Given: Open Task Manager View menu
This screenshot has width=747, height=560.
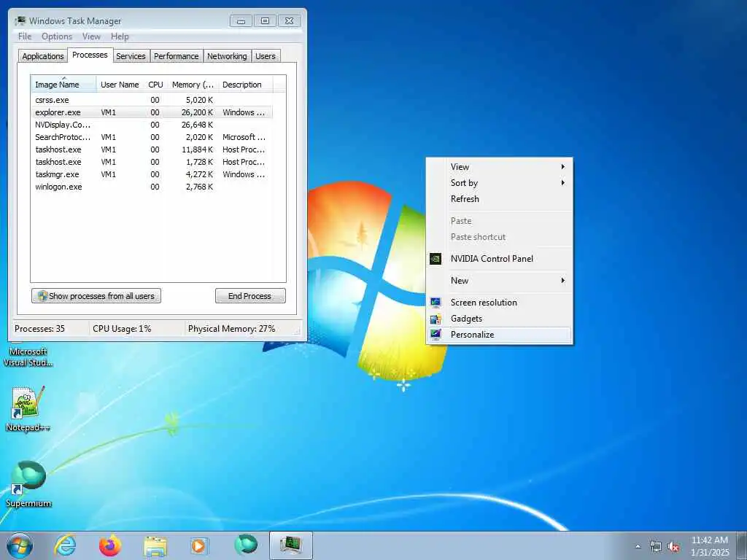Looking at the screenshot, I should point(91,36).
